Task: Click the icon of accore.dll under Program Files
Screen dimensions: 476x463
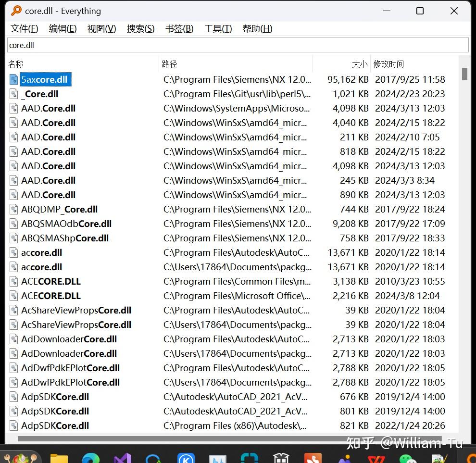Action: pyautogui.click(x=13, y=252)
